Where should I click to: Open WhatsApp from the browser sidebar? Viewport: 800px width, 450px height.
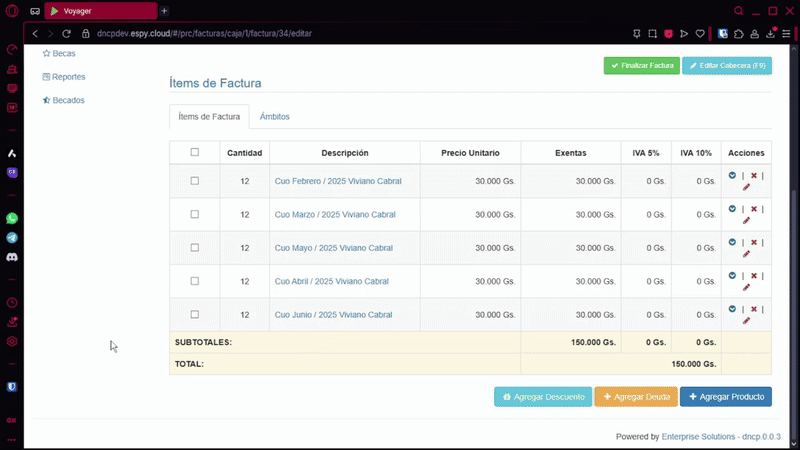pos(12,218)
